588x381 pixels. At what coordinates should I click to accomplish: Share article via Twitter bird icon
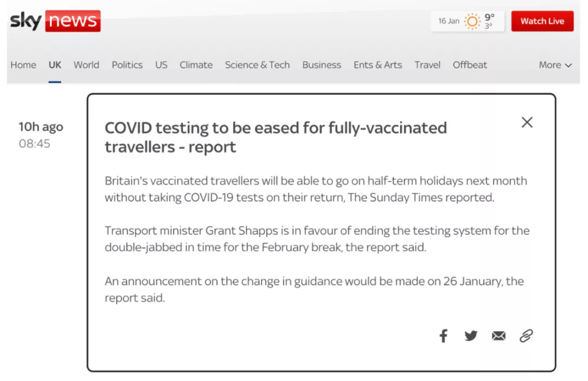click(471, 336)
